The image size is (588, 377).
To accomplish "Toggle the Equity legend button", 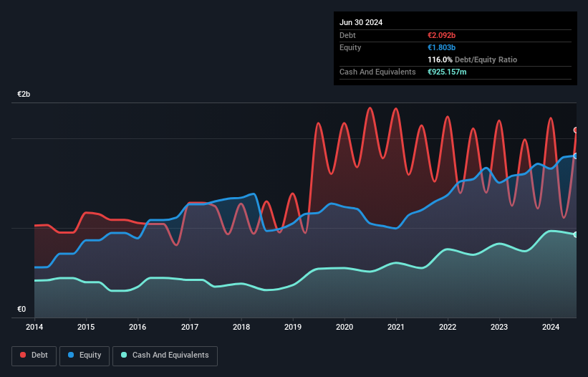I will 85,355.
